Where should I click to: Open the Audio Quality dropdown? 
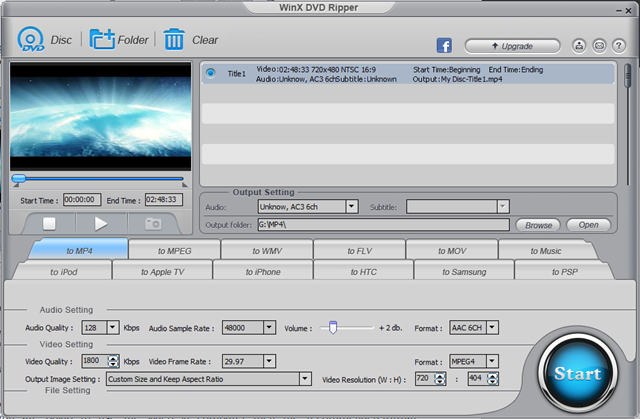click(x=112, y=327)
